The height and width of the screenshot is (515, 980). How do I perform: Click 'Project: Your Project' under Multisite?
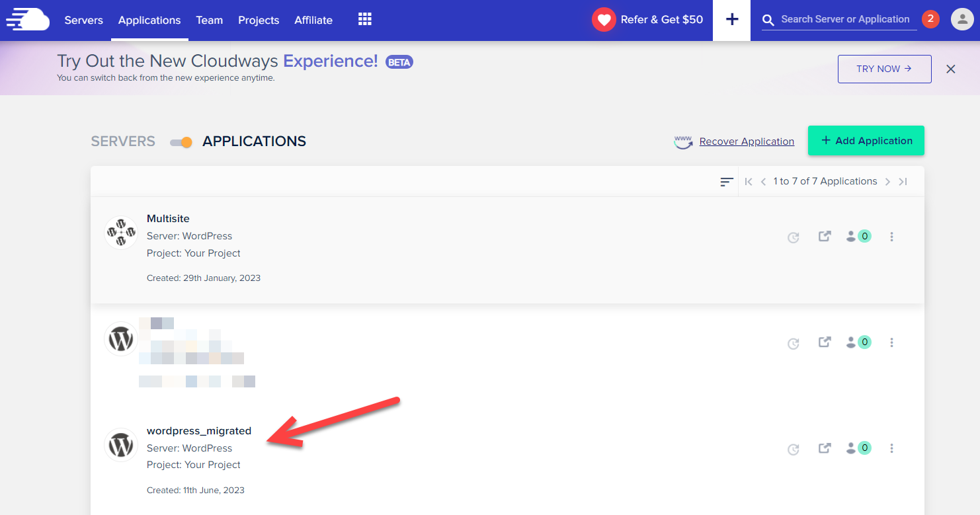(194, 253)
